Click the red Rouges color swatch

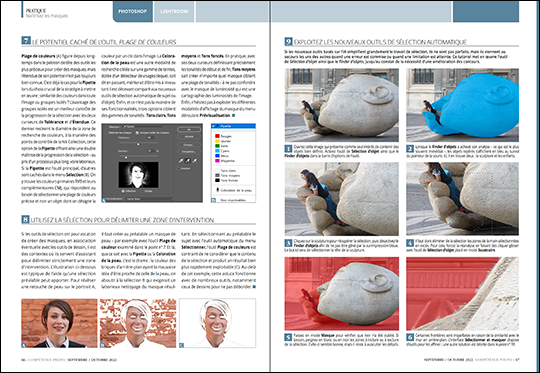(217, 136)
